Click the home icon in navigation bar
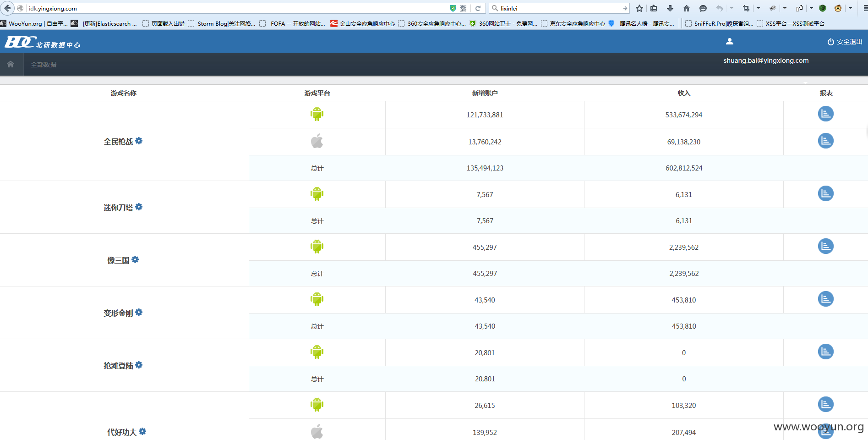868x440 pixels. [x=11, y=64]
